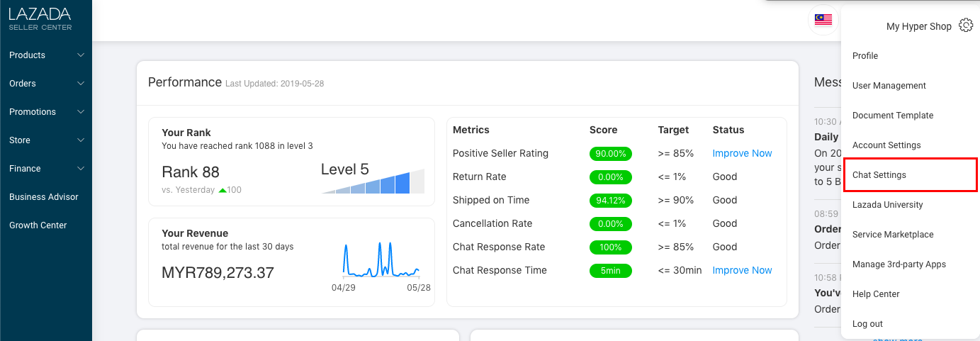Open the settings gear icon

[966, 26]
